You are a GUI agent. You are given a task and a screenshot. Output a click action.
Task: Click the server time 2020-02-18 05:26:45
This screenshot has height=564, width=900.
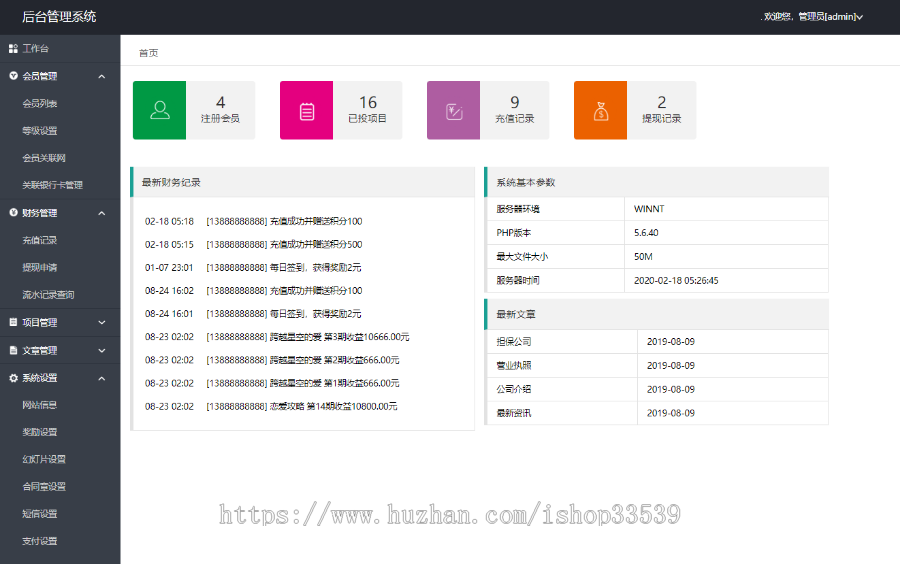click(676, 281)
